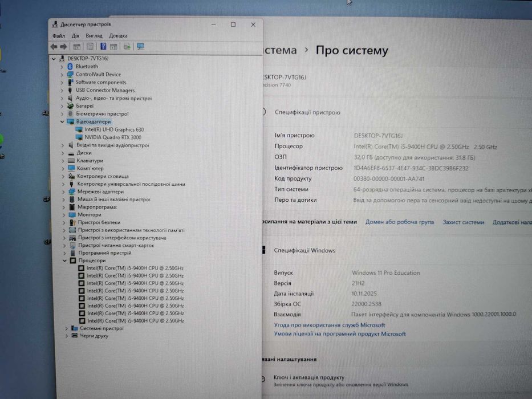Select the ControlVault Device icon
This screenshot has width=532, height=399.
coord(70,74)
